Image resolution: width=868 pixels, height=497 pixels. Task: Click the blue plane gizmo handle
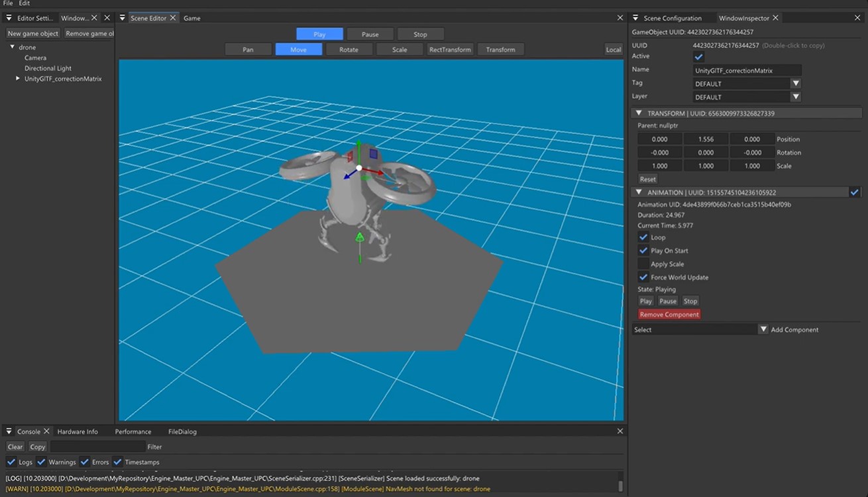coord(374,154)
